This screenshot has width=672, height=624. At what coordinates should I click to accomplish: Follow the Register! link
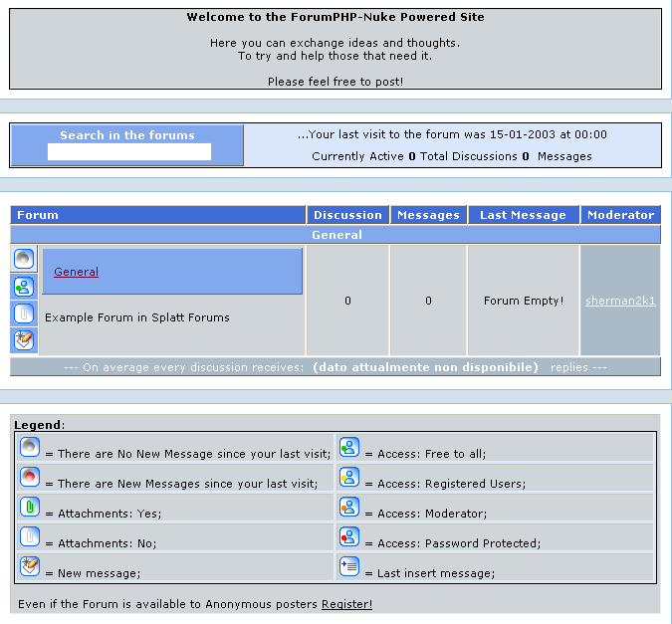tap(346, 604)
